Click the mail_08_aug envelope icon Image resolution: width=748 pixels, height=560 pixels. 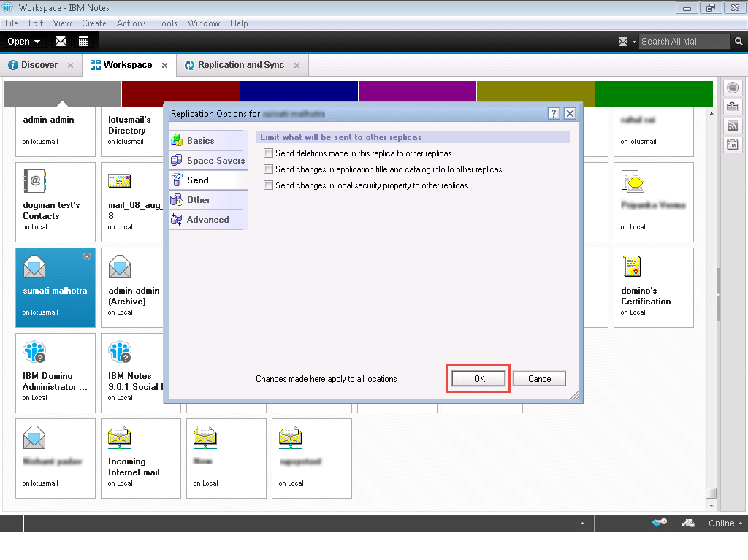[x=120, y=181]
